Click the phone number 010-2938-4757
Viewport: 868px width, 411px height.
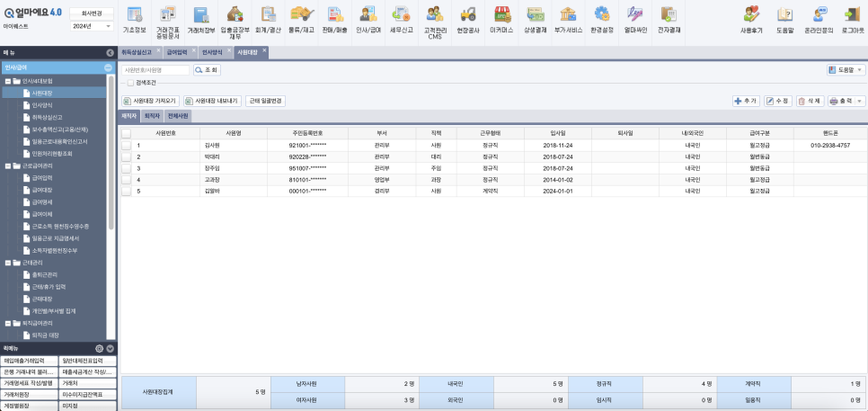point(829,145)
